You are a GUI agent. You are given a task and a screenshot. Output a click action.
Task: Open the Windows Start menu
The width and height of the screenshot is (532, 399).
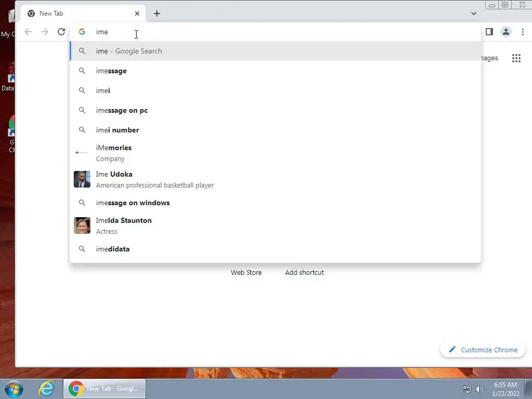(x=14, y=389)
